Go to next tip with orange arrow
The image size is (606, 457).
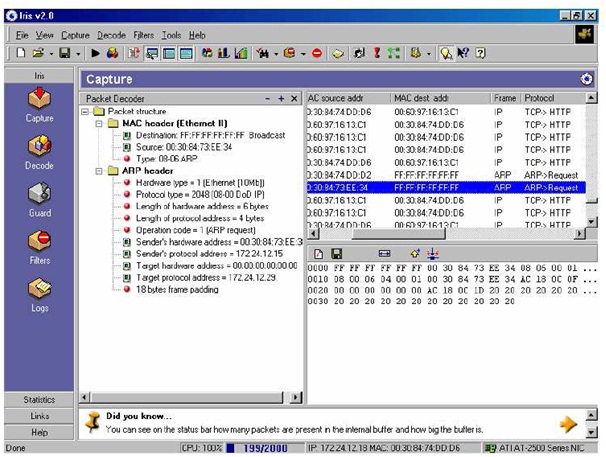coord(569,425)
